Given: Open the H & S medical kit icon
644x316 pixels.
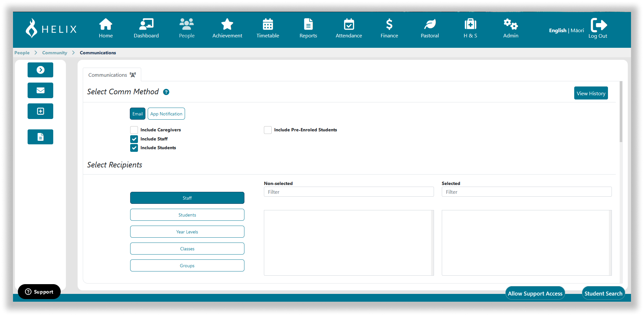Looking at the screenshot, I should 470,24.
